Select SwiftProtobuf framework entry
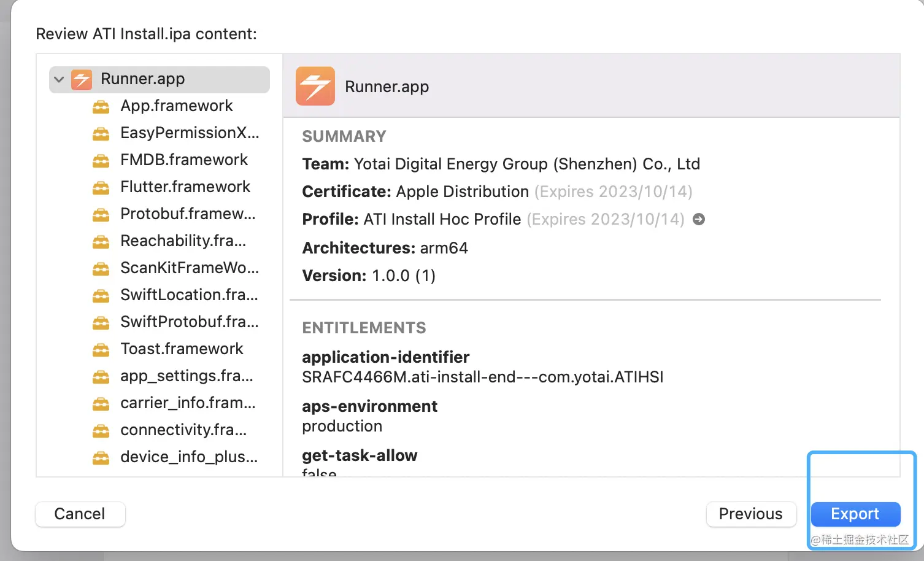The width and height of the screenshot is (924, 561). 189,322
